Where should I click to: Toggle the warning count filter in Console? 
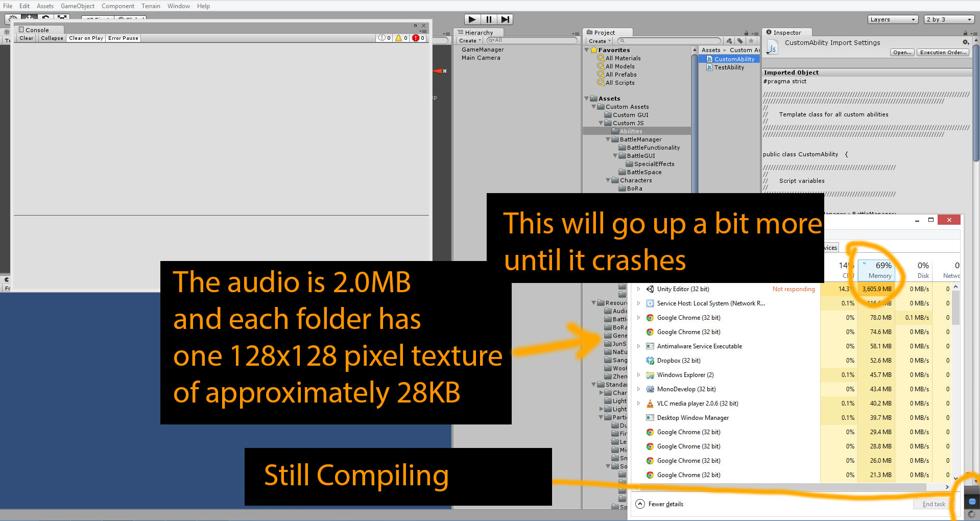[401, 38]
